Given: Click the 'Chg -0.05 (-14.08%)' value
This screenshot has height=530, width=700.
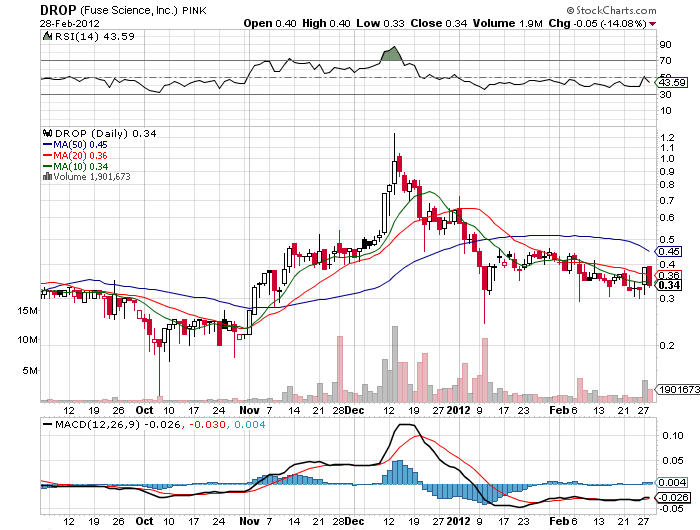Looking at the screenshot, I should (597, 24).
